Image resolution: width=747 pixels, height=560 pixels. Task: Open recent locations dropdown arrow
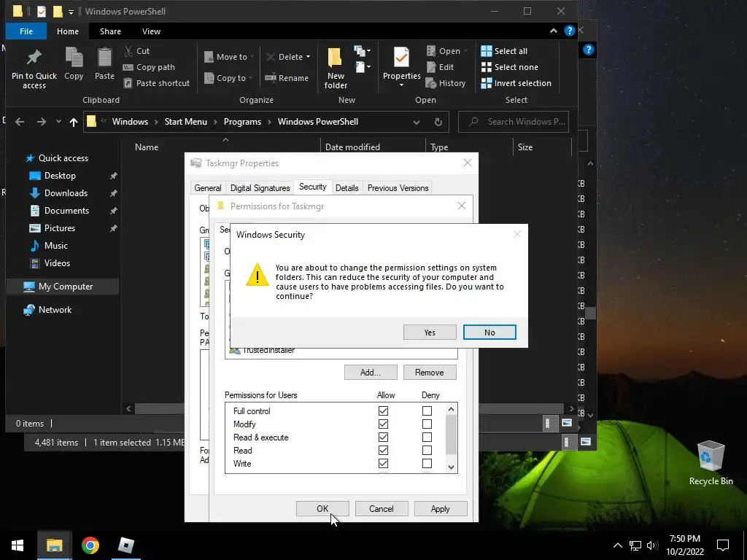click(58, 122)
